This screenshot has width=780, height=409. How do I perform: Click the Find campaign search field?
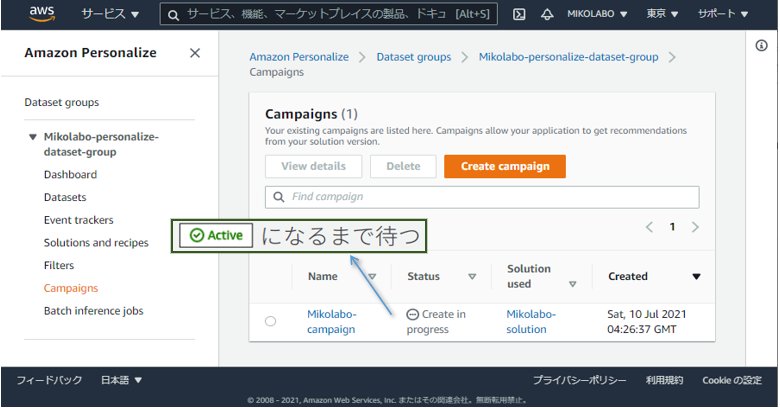coord(482,198)
